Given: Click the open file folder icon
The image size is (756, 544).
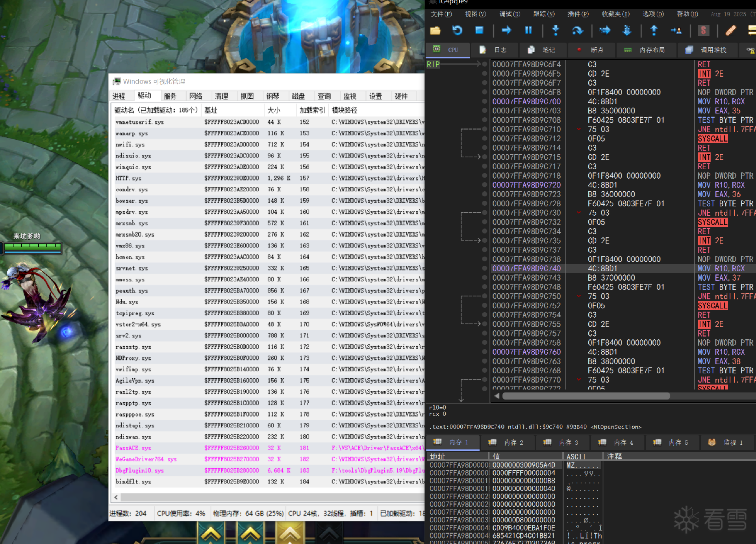Looking at the screenshot, I should tap(435, 31).
